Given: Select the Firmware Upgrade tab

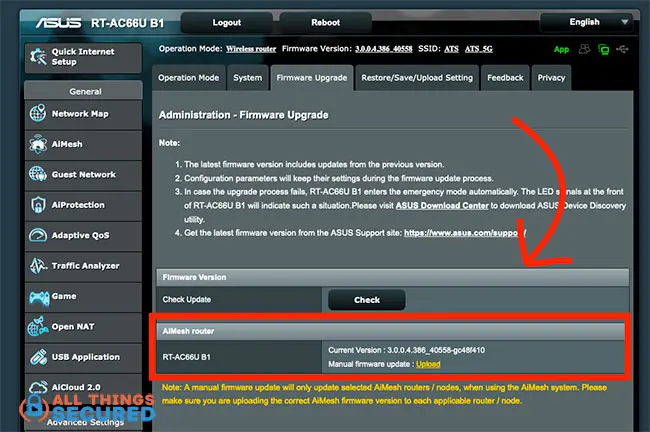Looking at the screenshot, I should [x=312, y=78].
